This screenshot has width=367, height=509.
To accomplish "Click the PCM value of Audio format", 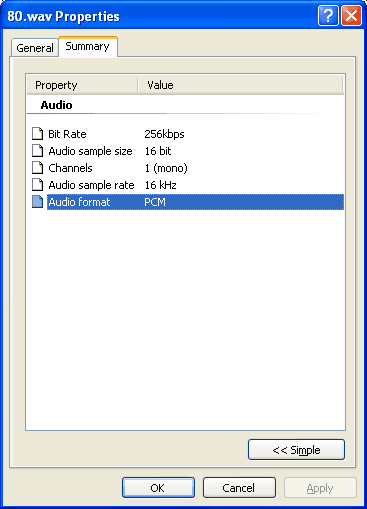I will [155, 202].
